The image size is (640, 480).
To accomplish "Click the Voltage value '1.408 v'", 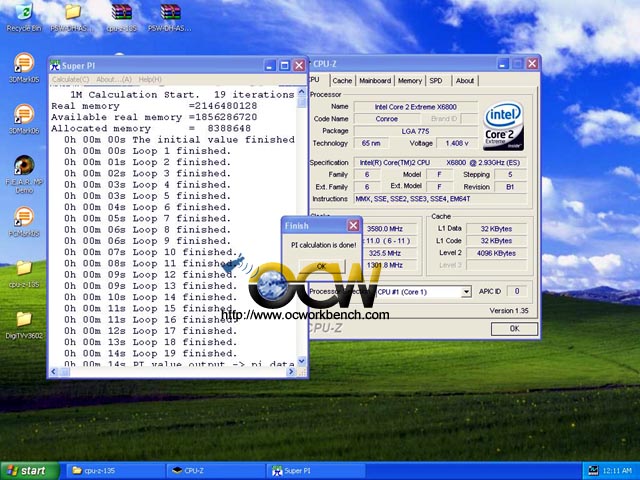I will tap(457, 143).
